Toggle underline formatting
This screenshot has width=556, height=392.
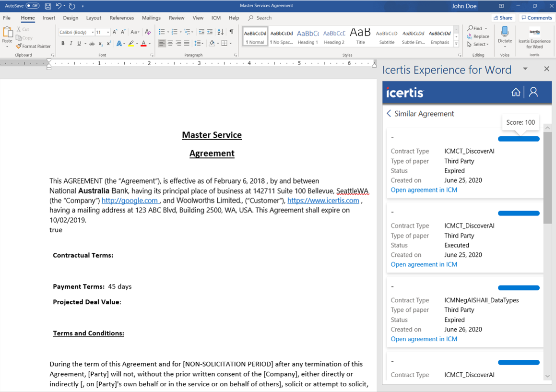coord(79,43)
